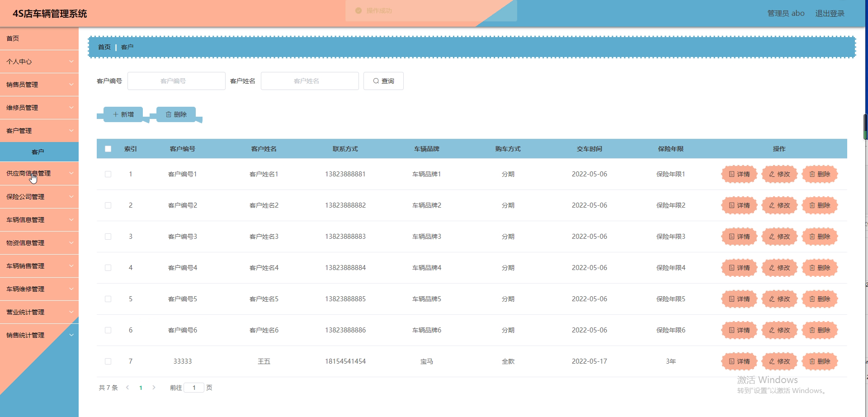Expand 保险公司管理 sidebar menu
868x417 pixels.
39,197
